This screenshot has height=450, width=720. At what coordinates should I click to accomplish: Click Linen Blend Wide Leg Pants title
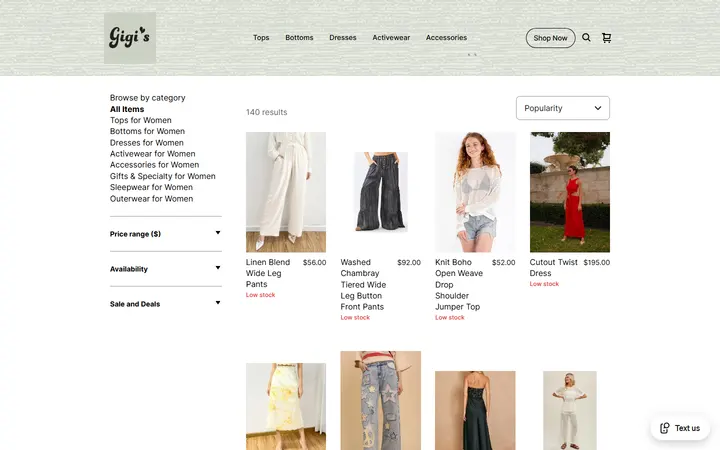268,273
